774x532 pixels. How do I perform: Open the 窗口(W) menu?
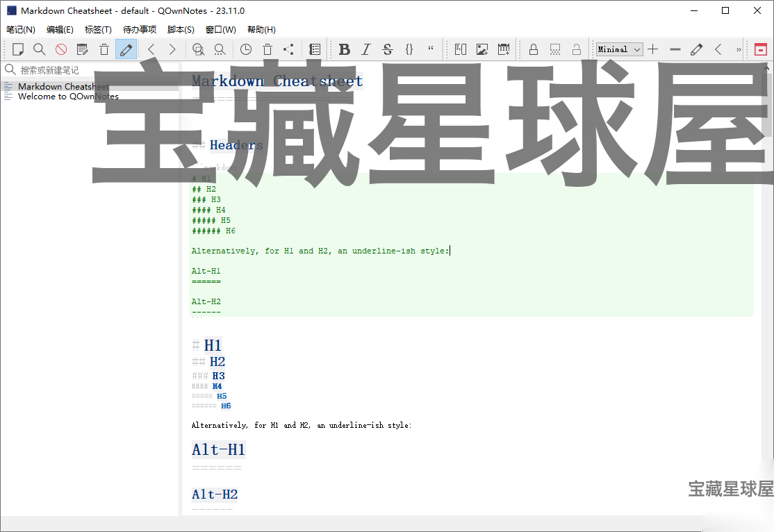[221, 30]
